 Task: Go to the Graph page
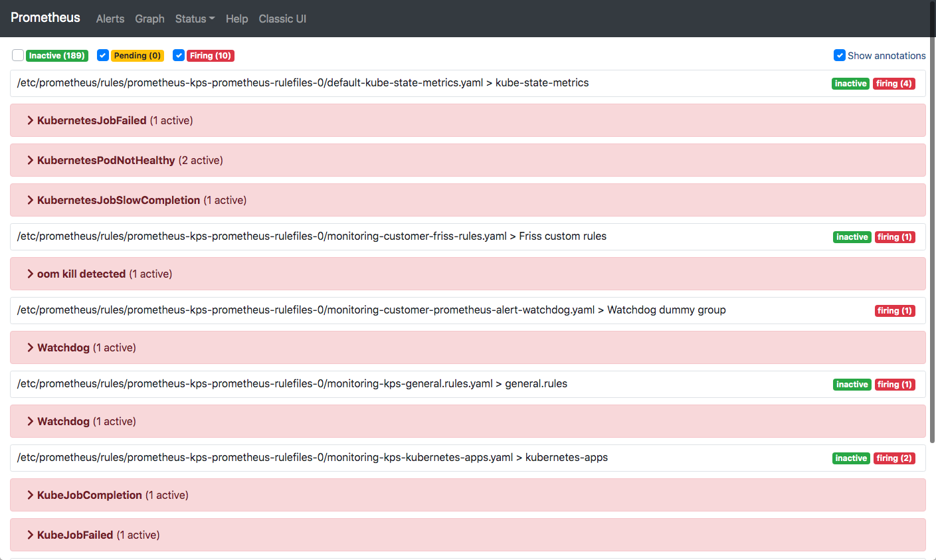click(149, 19)
